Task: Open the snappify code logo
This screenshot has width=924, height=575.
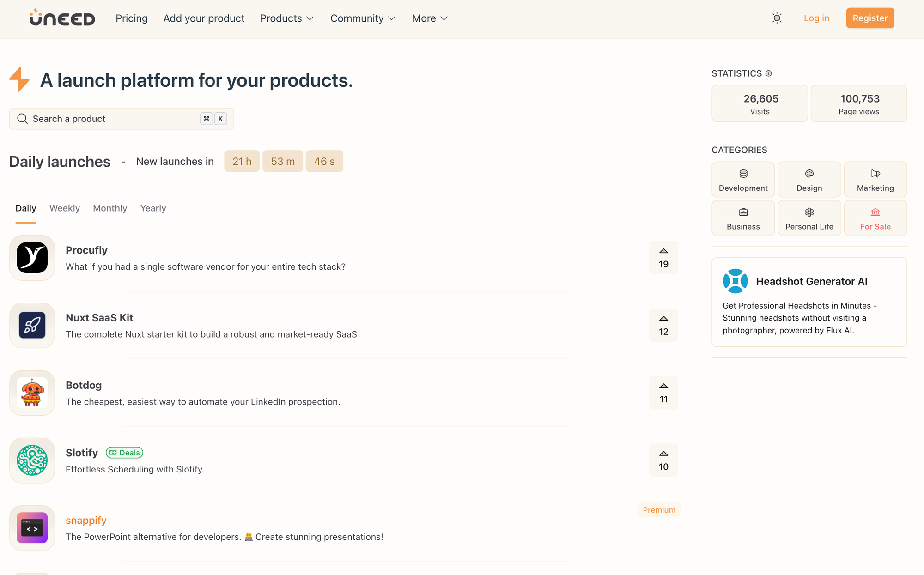Action: click(x=32, y=527)
